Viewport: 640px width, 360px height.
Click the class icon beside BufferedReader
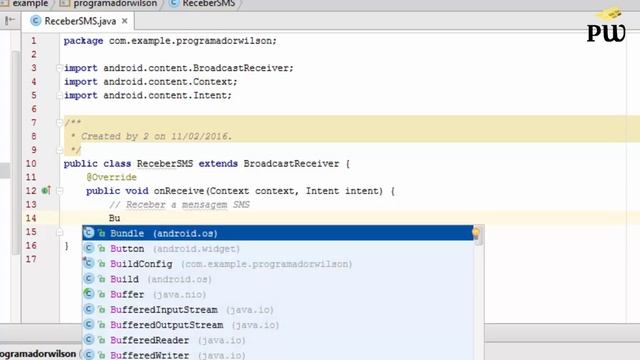pyautogui.click(x=89, y=340)
